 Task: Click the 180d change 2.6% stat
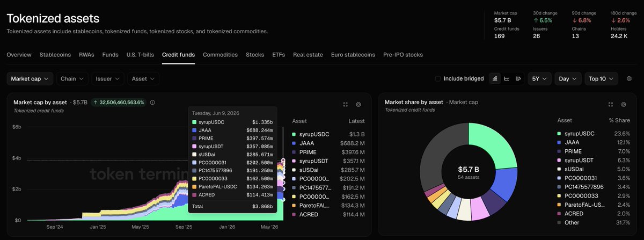(624, 17)
